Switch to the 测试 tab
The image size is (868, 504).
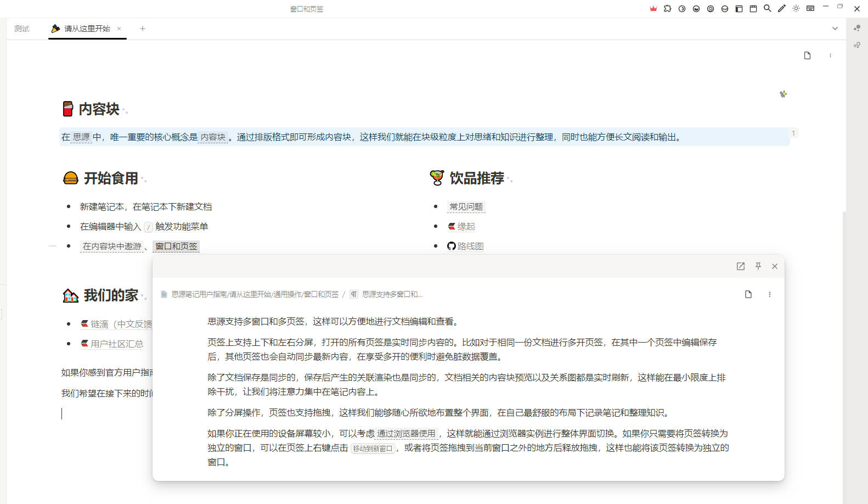(22, 29)
